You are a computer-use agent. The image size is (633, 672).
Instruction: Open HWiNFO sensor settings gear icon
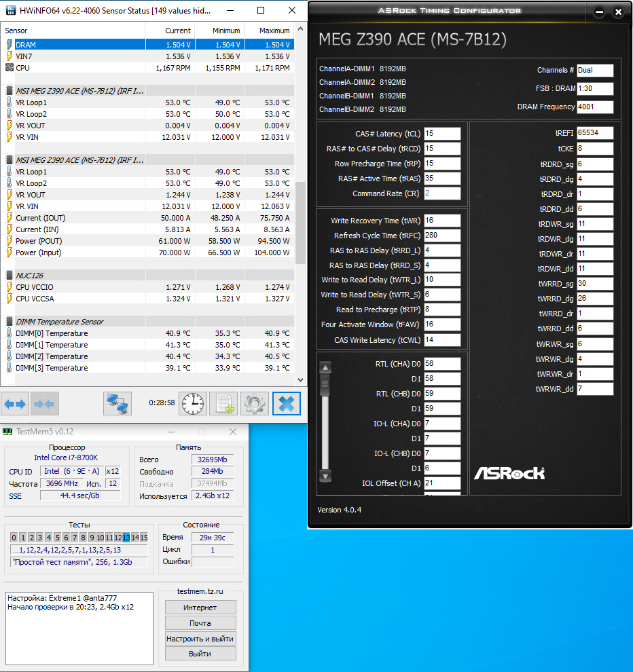(255, 404)
